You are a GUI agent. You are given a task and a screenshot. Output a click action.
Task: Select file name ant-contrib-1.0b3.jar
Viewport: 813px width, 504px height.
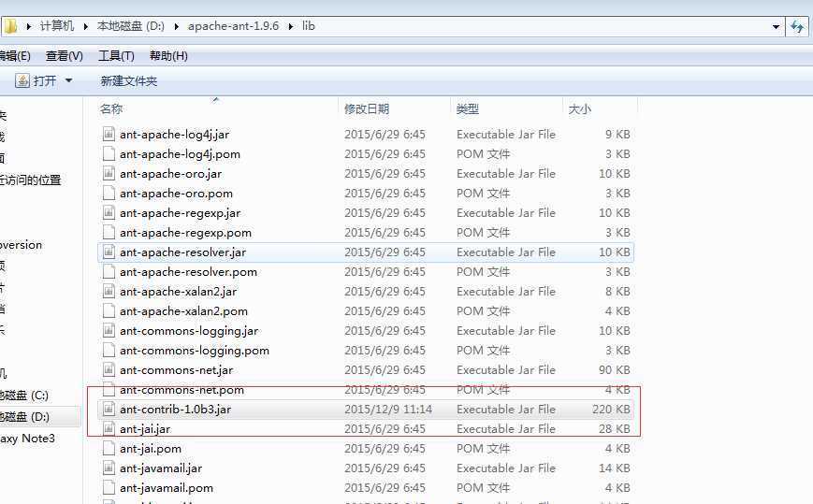[175, 410]
